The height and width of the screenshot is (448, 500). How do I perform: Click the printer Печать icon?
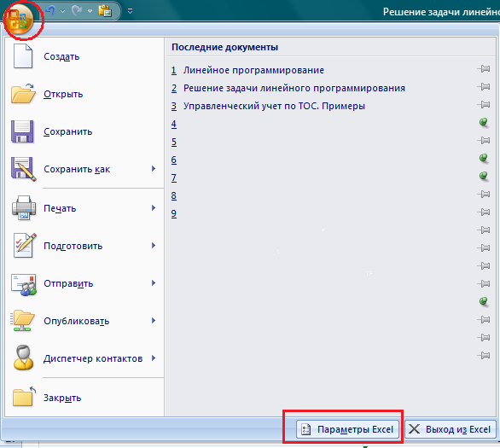point(23,208)
